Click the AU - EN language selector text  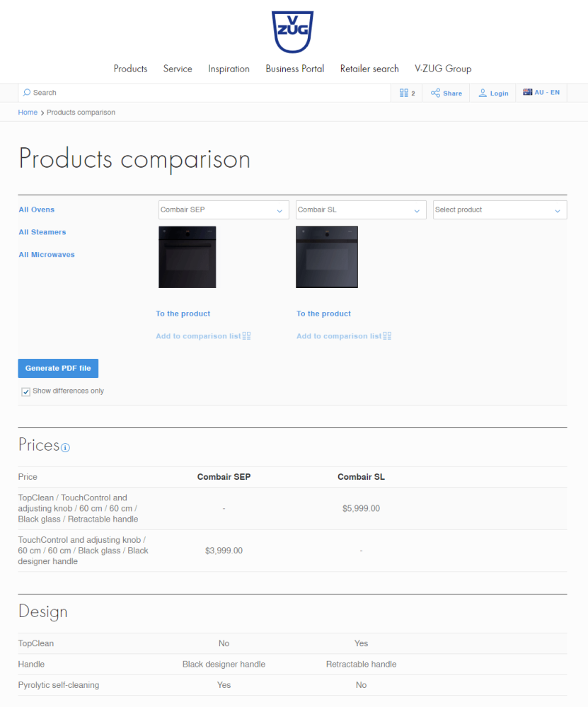[547, 92]
